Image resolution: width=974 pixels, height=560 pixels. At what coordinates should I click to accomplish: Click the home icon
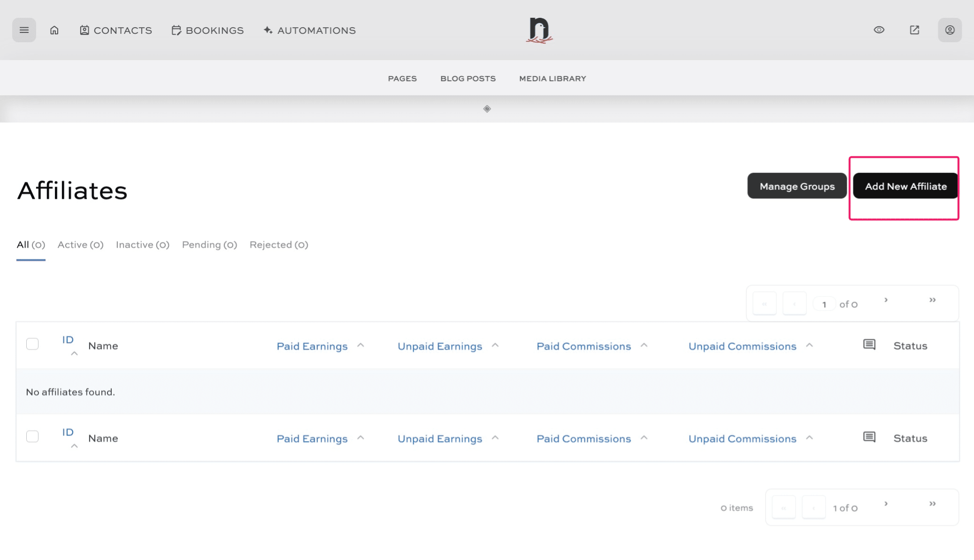tap(54, 30)
